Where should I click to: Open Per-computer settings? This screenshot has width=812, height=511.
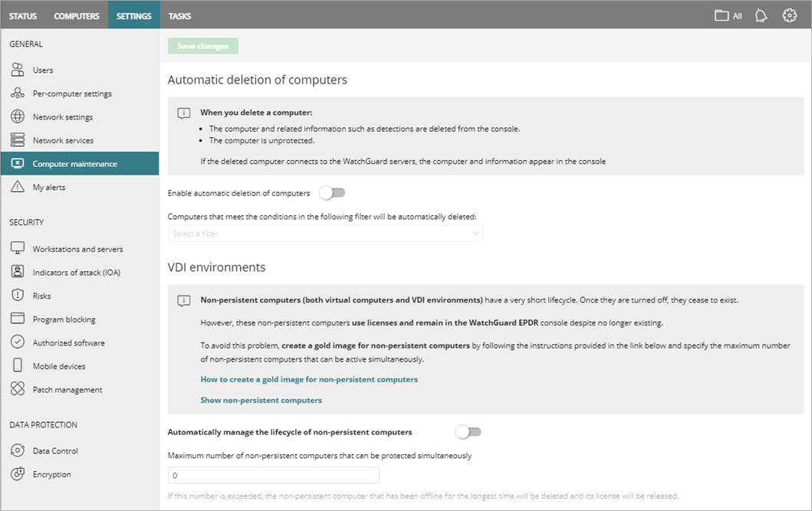point(18,93)
